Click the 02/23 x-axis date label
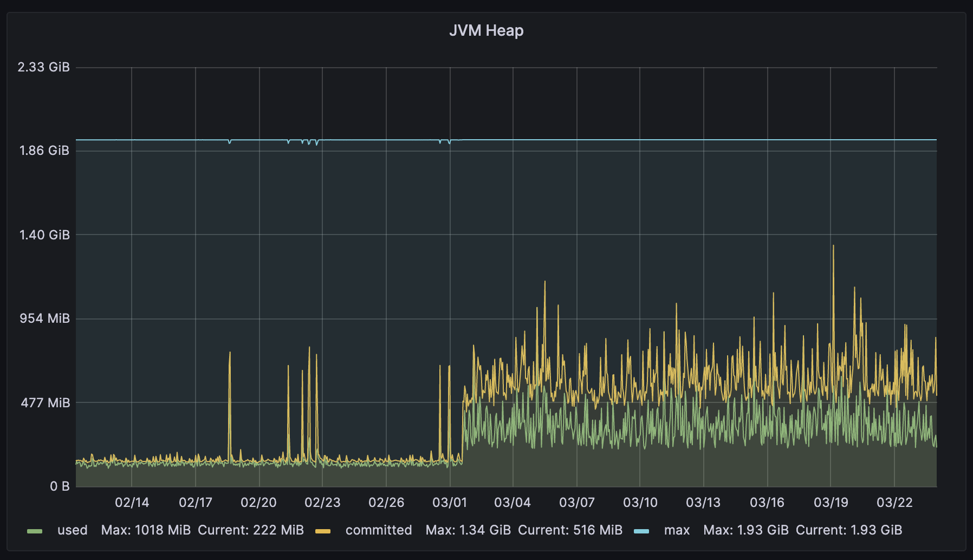The width and height of the screenshot is (973, 560). (x=322, y=503)
